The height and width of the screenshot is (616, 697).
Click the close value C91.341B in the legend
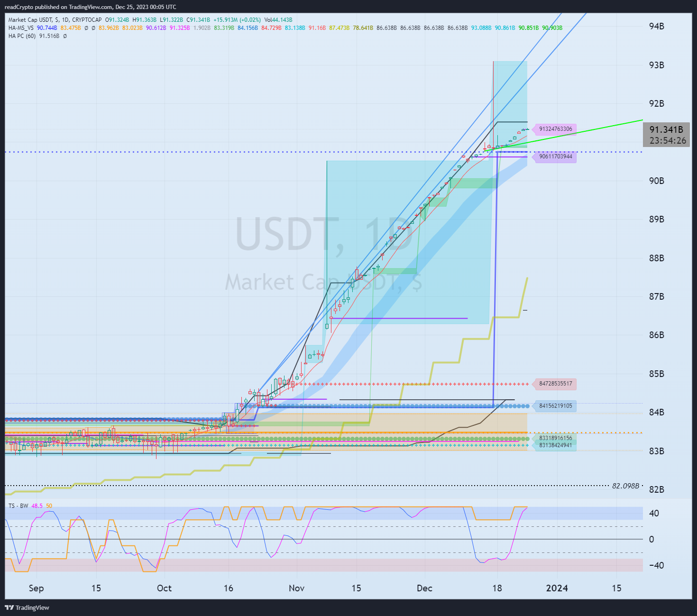[x=199, y=20]
